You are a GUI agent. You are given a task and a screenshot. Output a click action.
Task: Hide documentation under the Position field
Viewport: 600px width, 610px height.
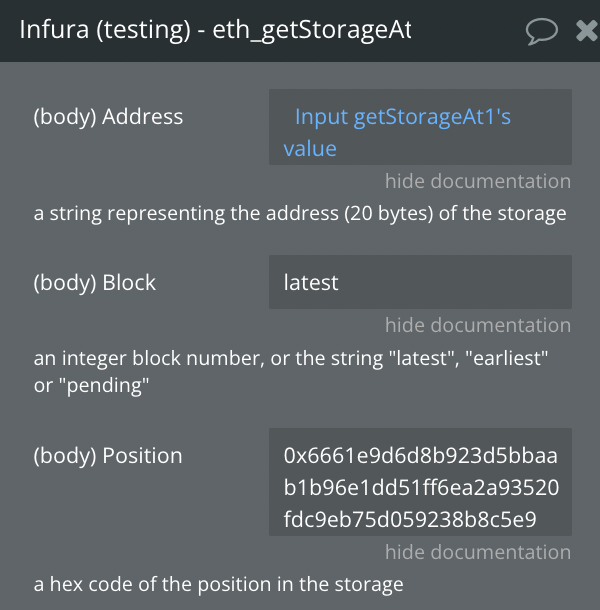pyautogui.click(x=478, y=552)
